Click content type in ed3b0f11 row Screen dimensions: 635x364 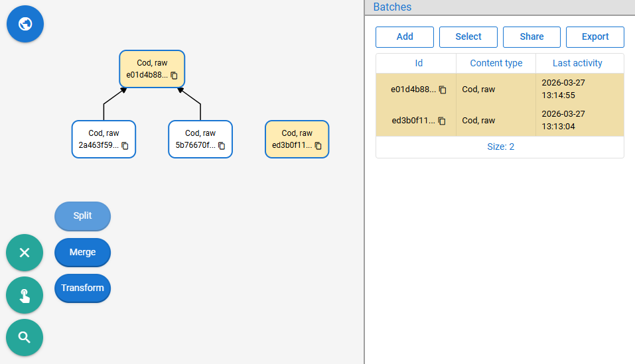coord(478,121)
